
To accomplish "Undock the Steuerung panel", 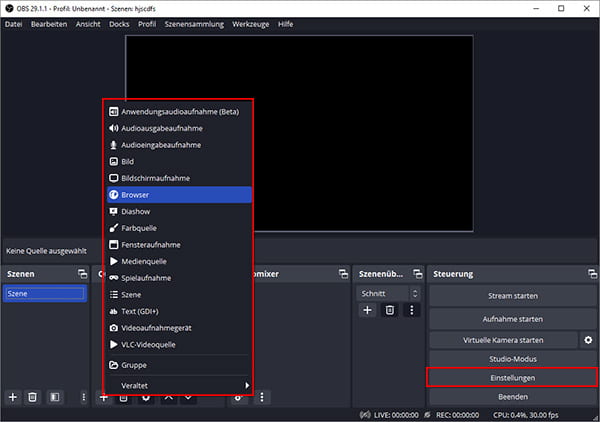I will [592, 274].
